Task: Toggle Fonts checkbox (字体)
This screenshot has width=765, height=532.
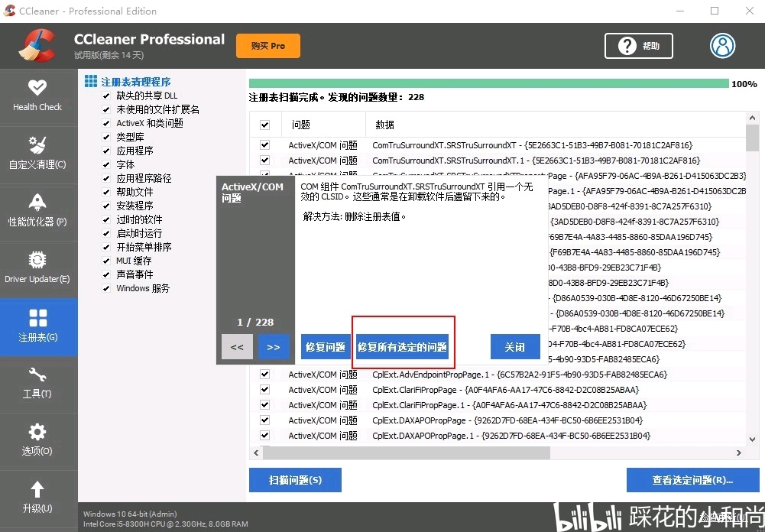Action: (x=106, y=164)
